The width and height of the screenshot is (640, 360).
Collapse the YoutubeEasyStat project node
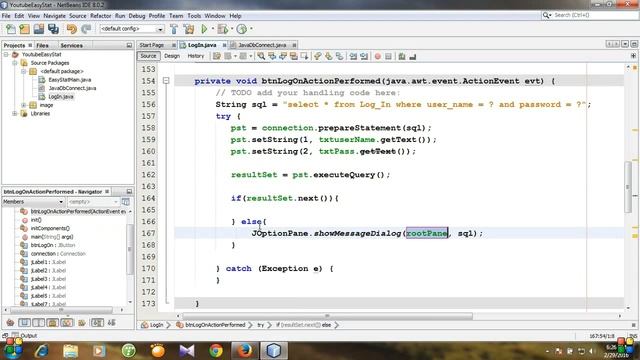pyautogui.click(x=6, y=54)
